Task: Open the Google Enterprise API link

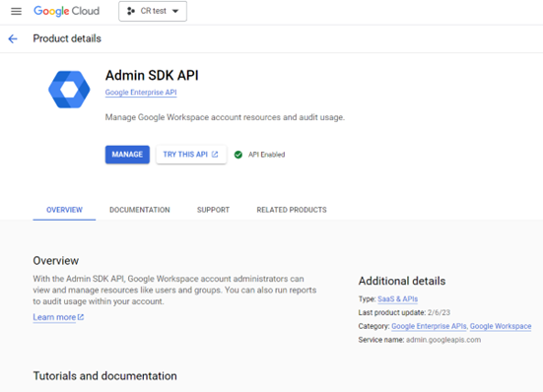Action: pos(141,93)
